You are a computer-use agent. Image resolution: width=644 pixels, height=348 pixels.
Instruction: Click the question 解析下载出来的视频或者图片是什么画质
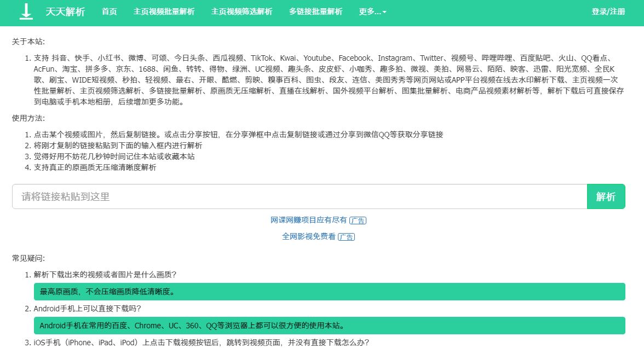tap(105, 274)
